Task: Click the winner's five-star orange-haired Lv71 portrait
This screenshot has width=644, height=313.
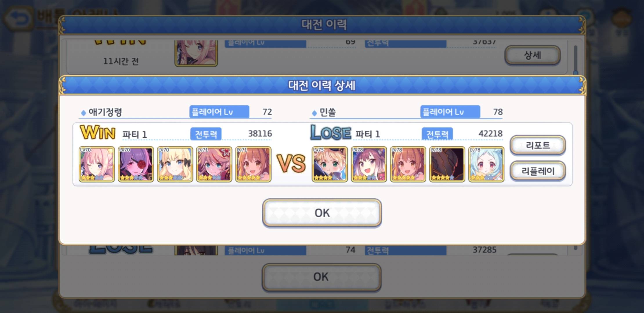Action: [x=253, y=164]
